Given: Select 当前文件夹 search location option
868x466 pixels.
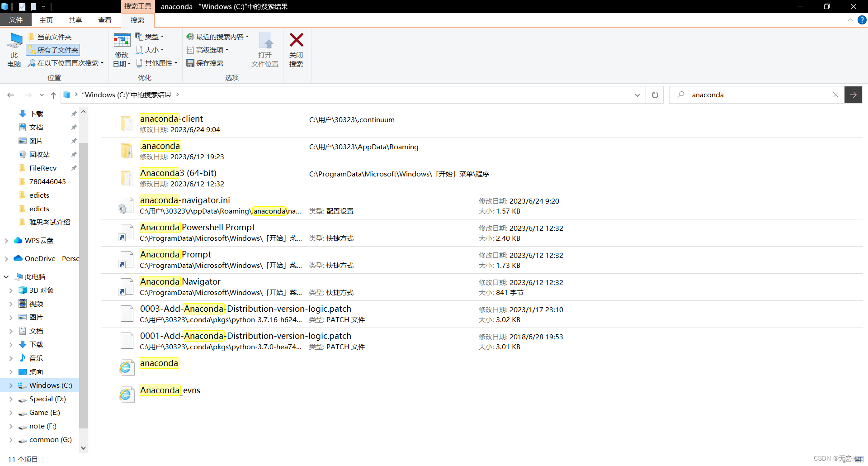Looking at the screenshot, I should pos(50,37).
